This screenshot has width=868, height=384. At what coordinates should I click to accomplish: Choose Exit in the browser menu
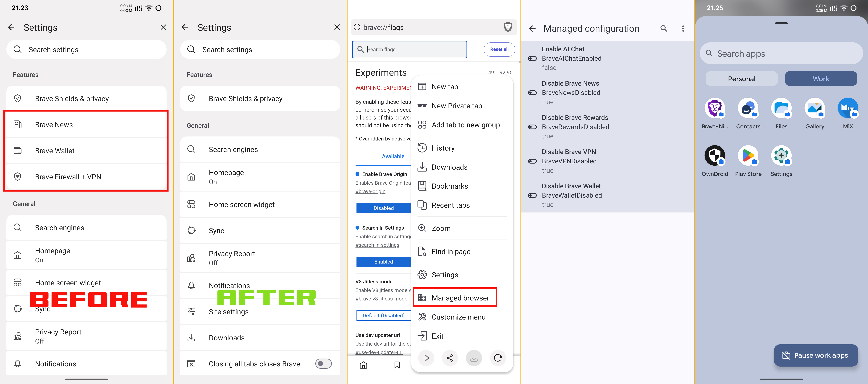(462, 336)
